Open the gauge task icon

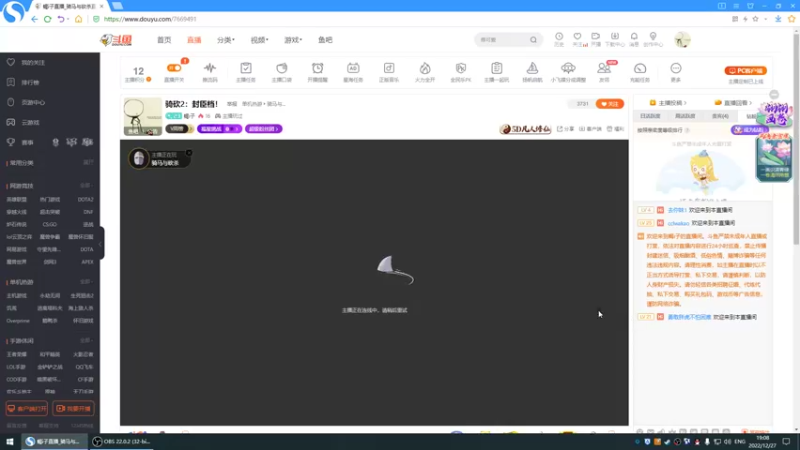click(x=640, y=68)
